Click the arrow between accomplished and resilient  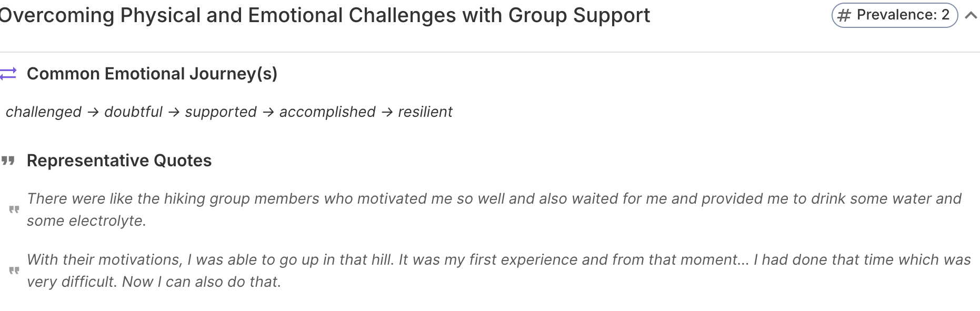[387, 112]
